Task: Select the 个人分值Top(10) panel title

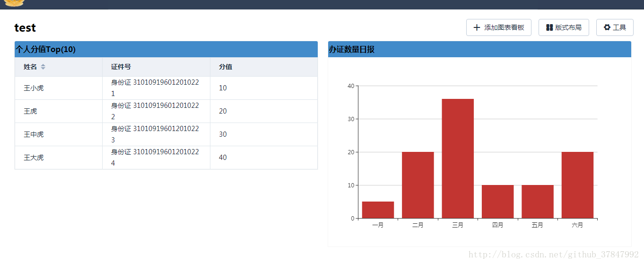Action: coord(45,49)
